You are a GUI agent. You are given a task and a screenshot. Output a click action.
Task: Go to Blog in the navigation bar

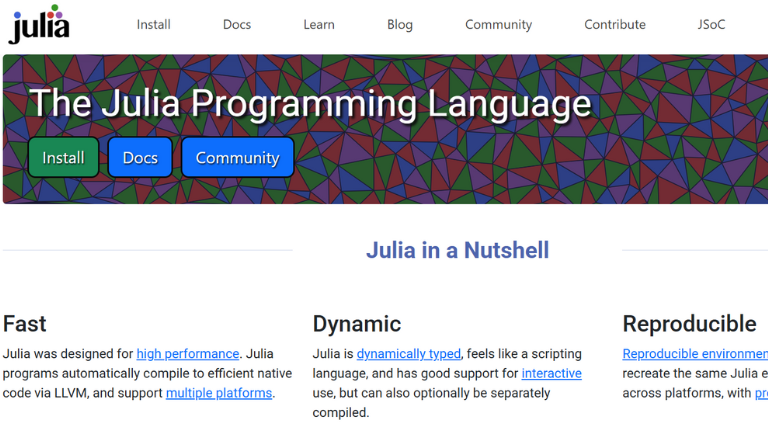(x=400, y=24)
